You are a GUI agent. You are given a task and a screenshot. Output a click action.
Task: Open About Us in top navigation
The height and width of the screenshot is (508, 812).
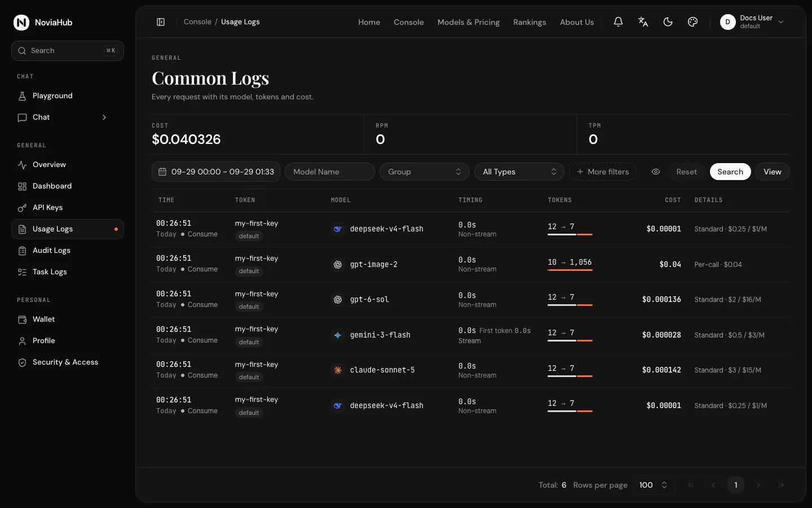pyautogui.click(x=576, y=22)
